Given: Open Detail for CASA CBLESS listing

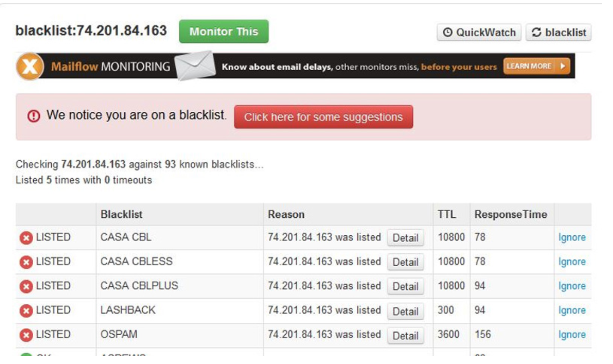Looking at the screenshot, I should (406, 262).
